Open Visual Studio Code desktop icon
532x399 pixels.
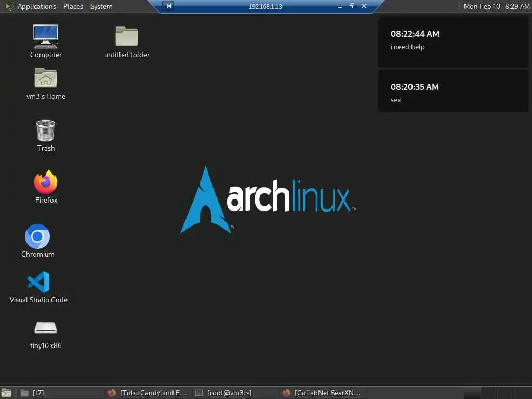click(x=38, y=287)
